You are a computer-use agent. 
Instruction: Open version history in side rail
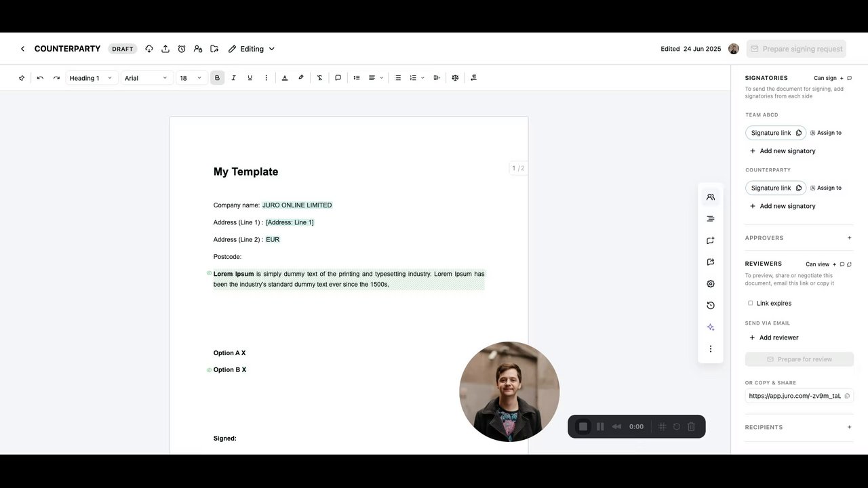(711, 306)
